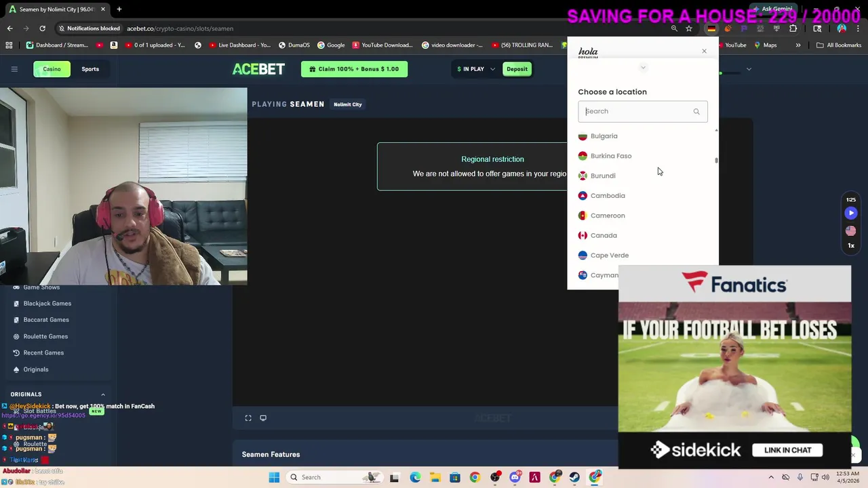Open the taskbar volume control
The height and width of the screenshot is (488, 868).
click(825, 477)
